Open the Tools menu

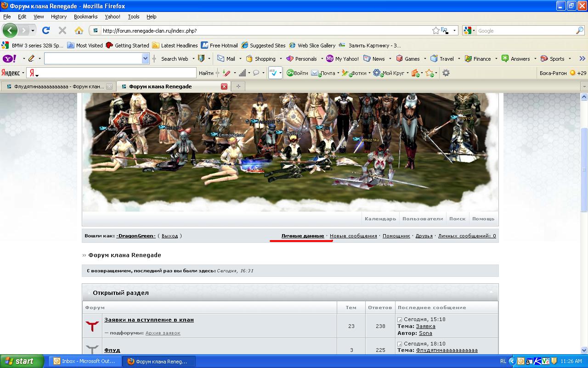coord(134,17)
